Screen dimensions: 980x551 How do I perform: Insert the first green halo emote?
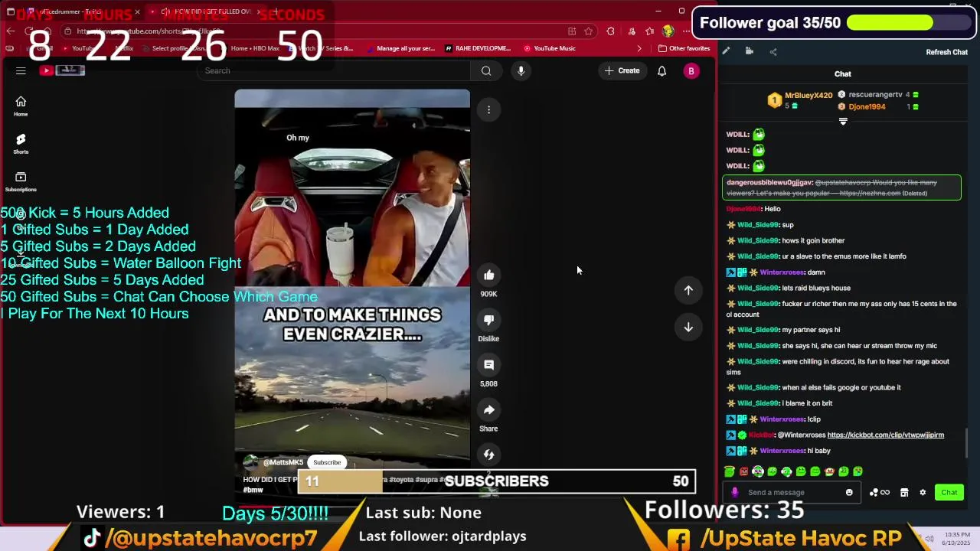pyautogui.click(x=730, y=471)
